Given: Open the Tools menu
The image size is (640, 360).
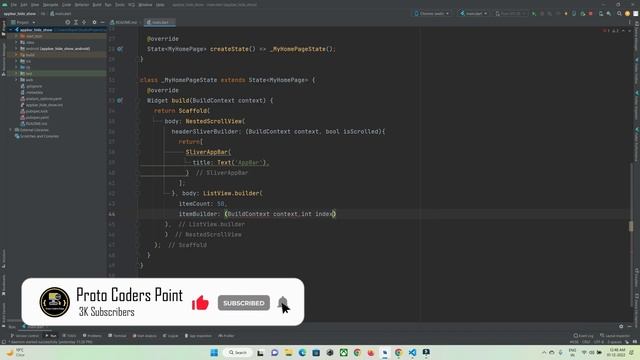Looking at the screenshot, I should tap(120, 5).
